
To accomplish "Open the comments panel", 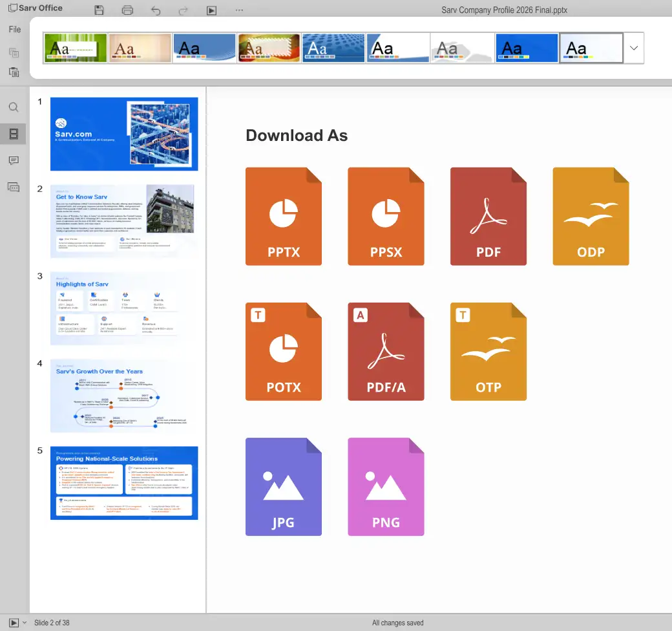I will (13, 160).
